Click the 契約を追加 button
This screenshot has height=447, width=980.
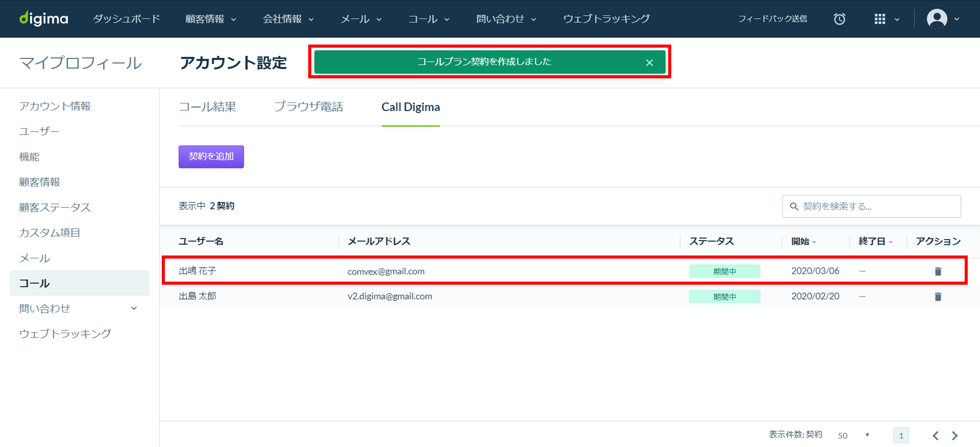pos(211,157)
